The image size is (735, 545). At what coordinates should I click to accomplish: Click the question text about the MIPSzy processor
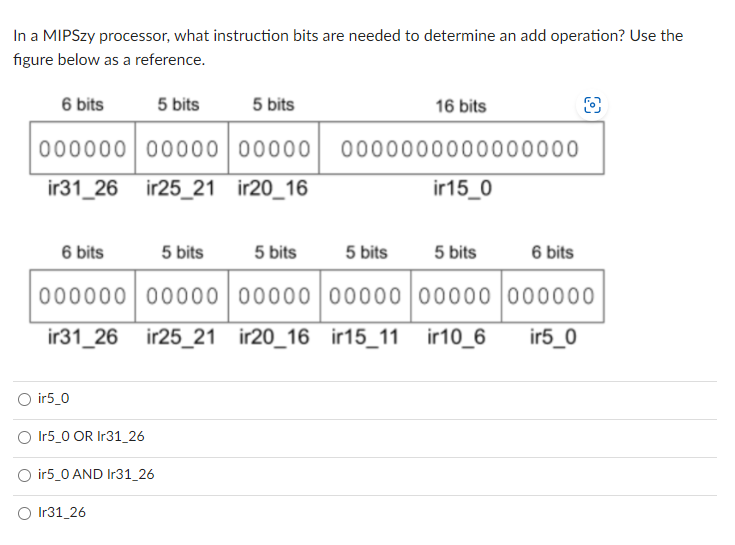[x=348, y=47]
